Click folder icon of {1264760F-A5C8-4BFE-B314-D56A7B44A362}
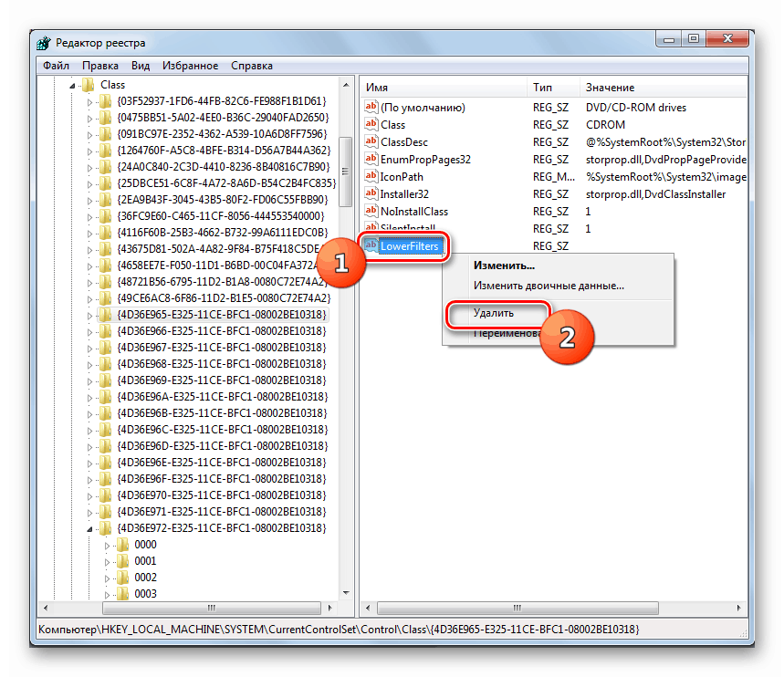This screenshot has height=677, width=784. (105, 151)
